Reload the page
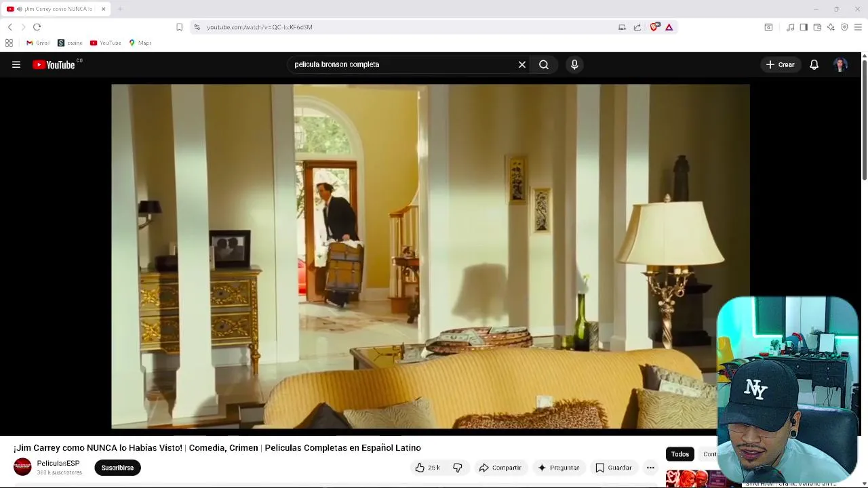Image resolution: width=868 pixels, height=488 pixels. tap(37, 27)
